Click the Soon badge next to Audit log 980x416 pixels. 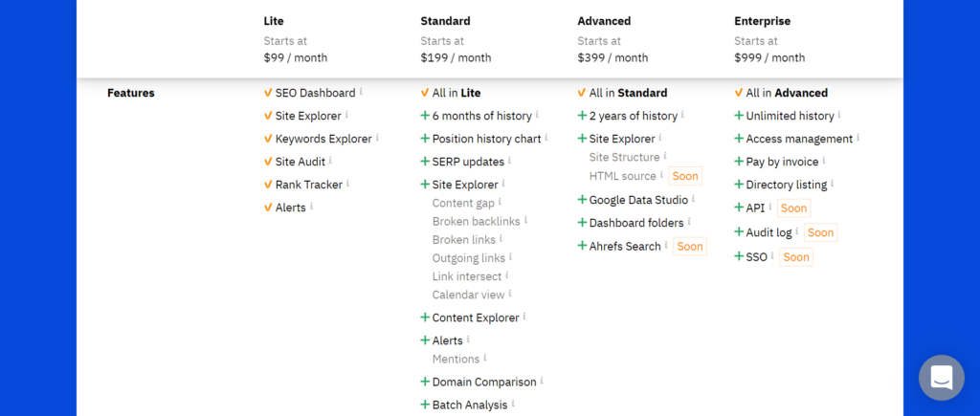tap(820, 232)
